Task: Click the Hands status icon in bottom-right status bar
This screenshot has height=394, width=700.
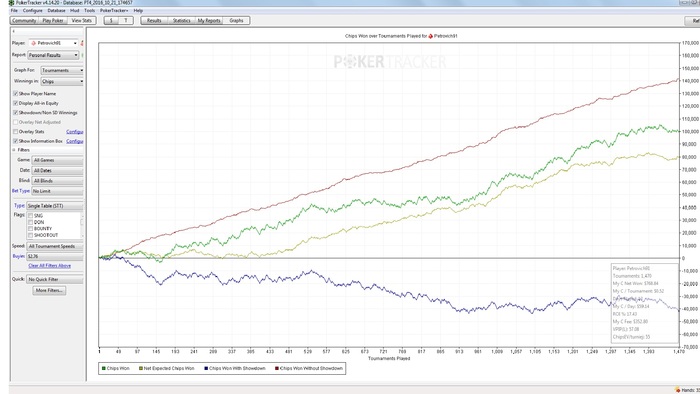Action: (678, 390)
